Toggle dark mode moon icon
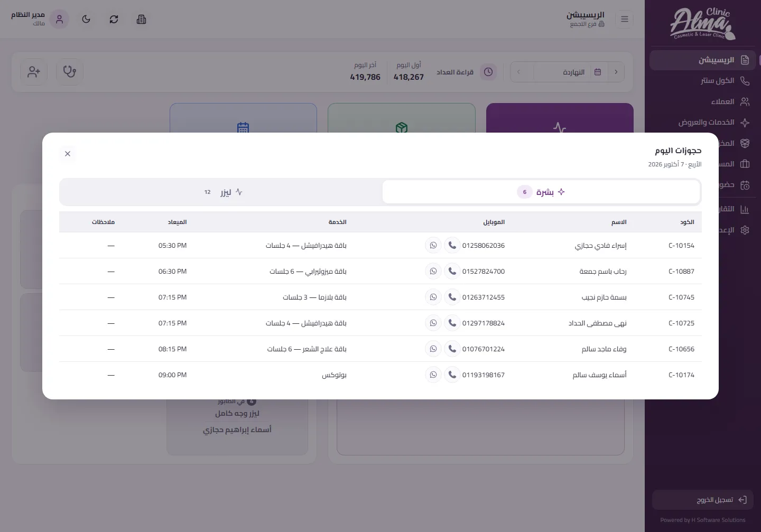 [x=86, y=20]
